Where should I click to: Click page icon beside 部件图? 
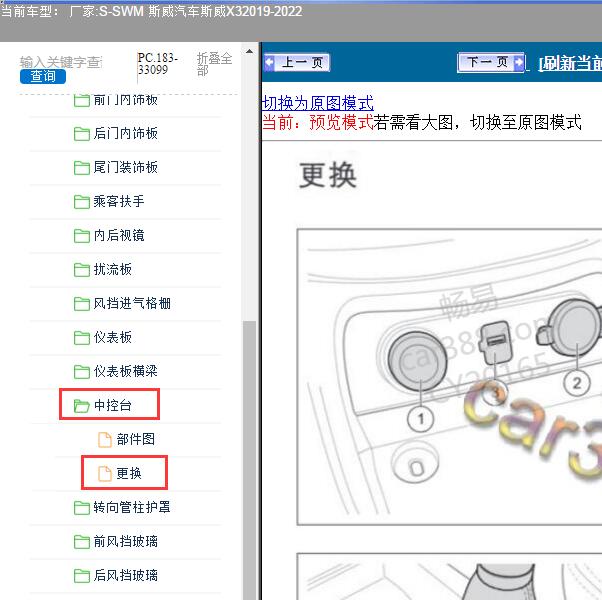pyautogui.click(x=105, y=440)
